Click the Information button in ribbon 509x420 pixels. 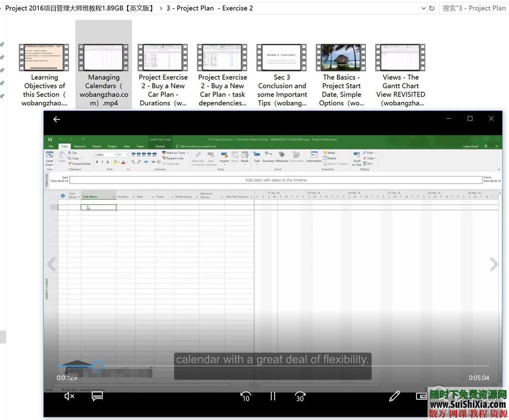[314, 157]
